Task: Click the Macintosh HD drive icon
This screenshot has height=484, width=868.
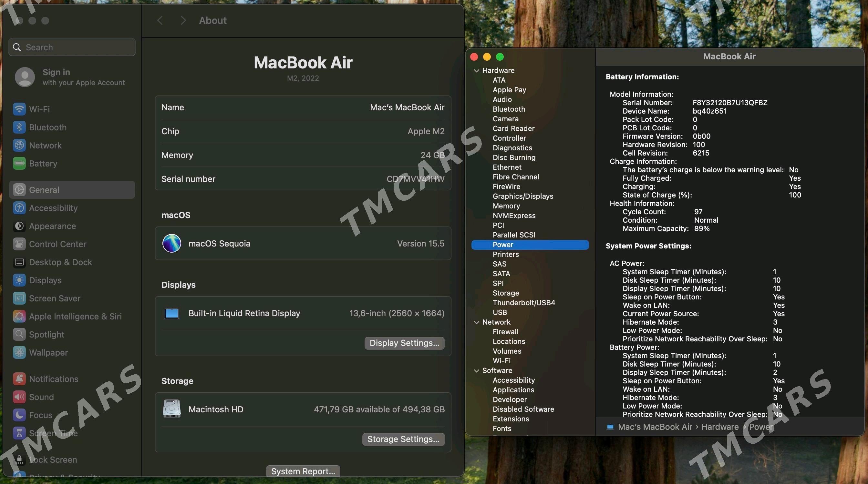Action: click(x=172, y=409)
